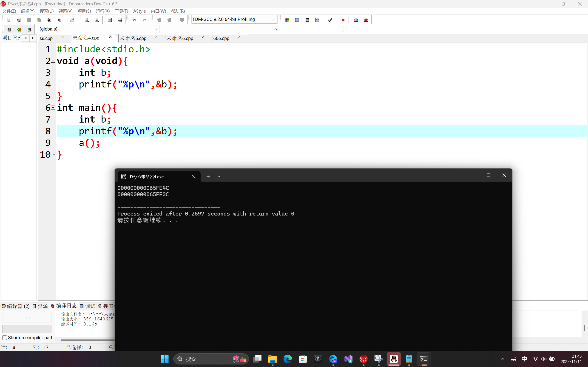The height and width of the screenshot is (367, 588).
Task: Click the Print toolbar icon
Action: coord(72,20)
